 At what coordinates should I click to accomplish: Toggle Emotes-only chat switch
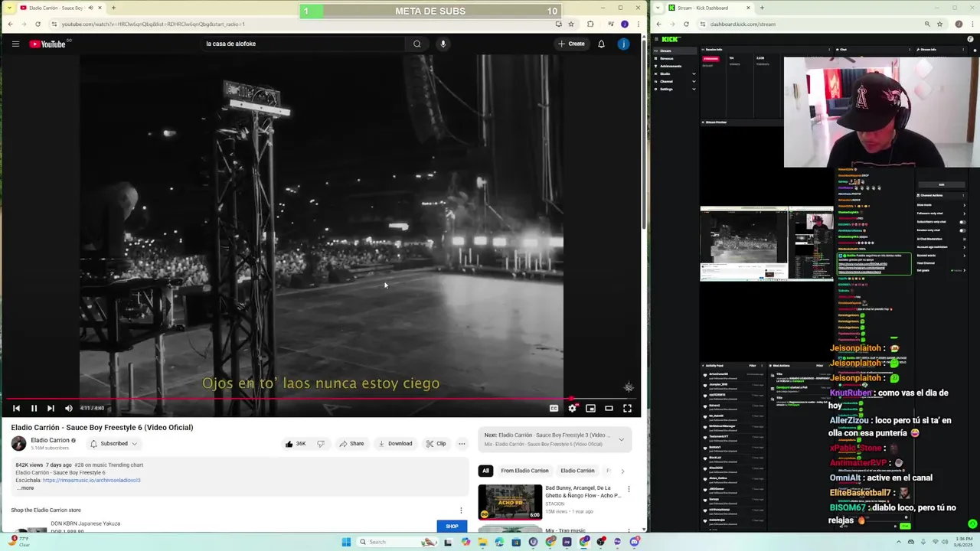pyautogui.click(x=964, y=230)
